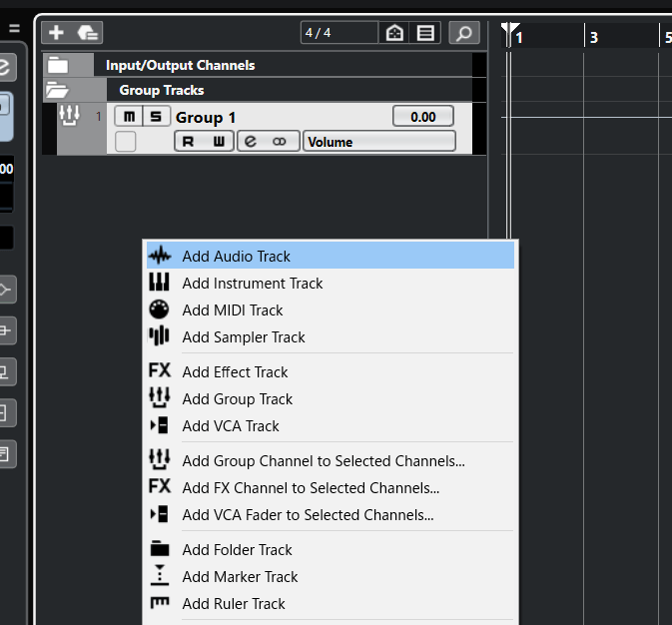Image resolution: width=672 pixels, height=625 pixels.
Task: Open Edit Channel Settings for Group 1
Action: pyautogui.click(x=251, y=142)
